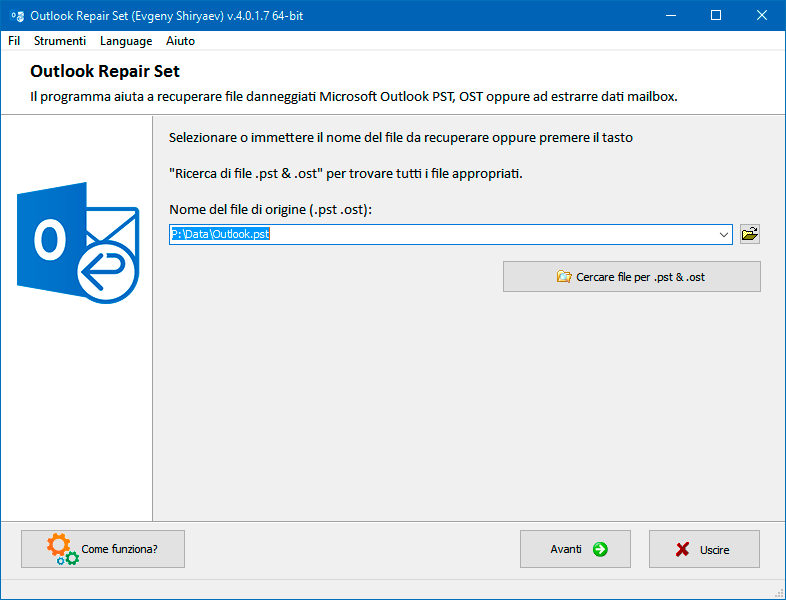
Task: Click the Avanti button
Action: point(575,549)
